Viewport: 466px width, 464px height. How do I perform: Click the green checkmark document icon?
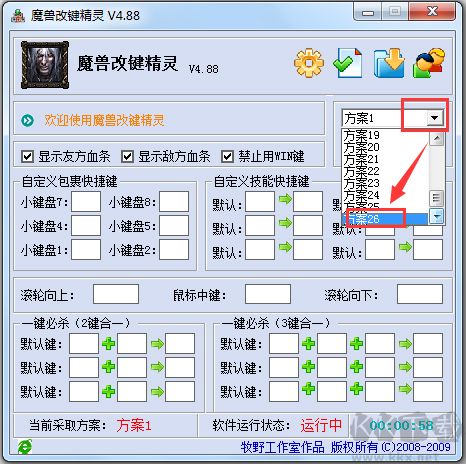tap(348, 63)
